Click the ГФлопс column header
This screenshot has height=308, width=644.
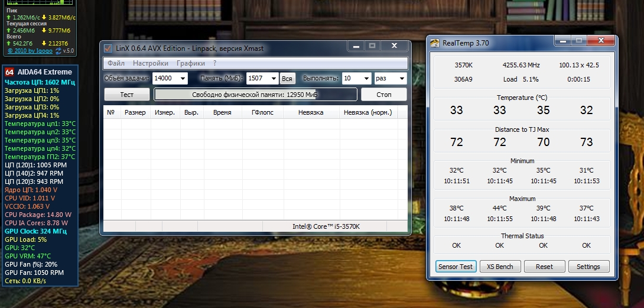click(x=262, y=112)
